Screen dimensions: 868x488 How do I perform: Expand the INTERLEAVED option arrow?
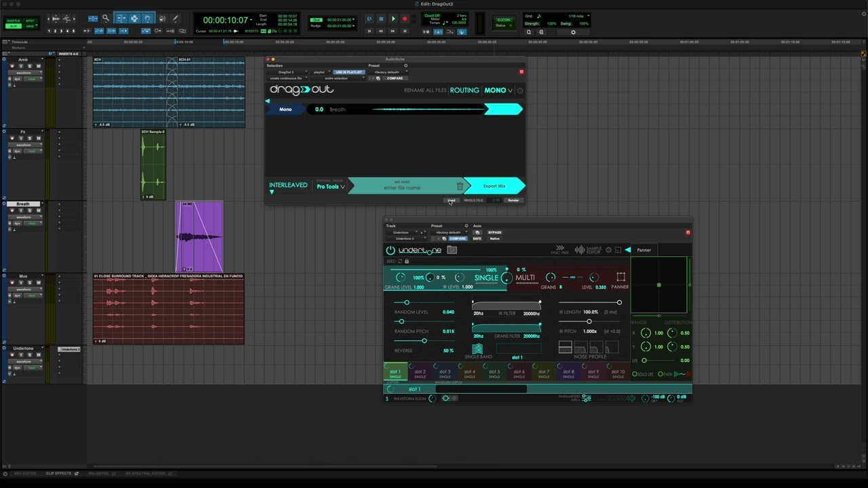(x=272, y=192)
